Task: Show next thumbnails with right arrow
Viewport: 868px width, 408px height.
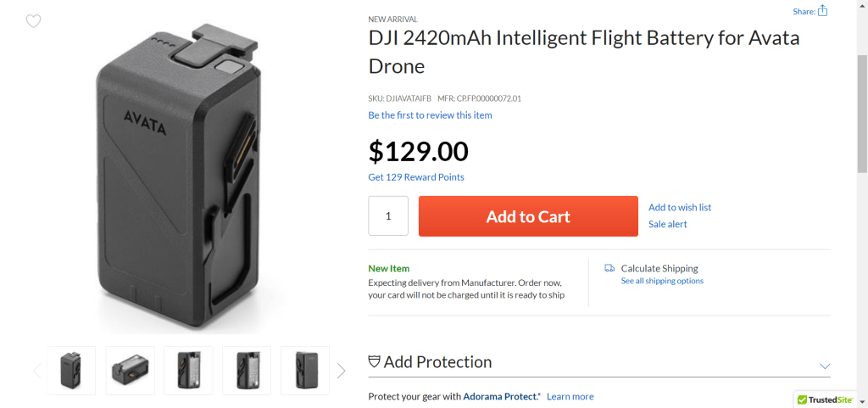Action: coord(342,371)
